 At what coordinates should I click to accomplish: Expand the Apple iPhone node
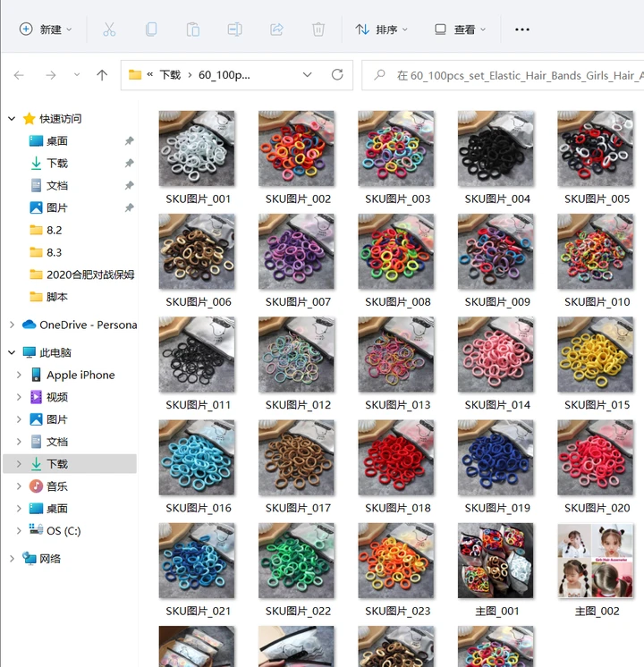(19, 375)
